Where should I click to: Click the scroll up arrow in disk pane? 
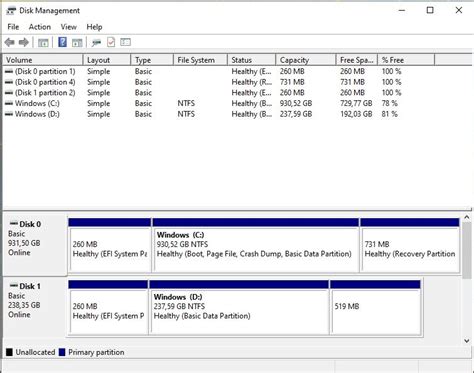click(x=467, y=218)
